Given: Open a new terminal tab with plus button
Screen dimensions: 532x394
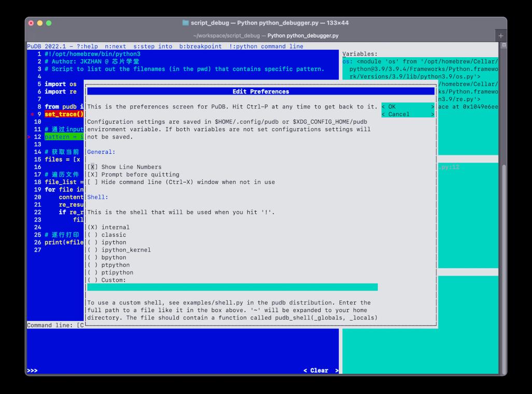Looking at the screenshot, I should pyautogui.click(x=501, y=35).
